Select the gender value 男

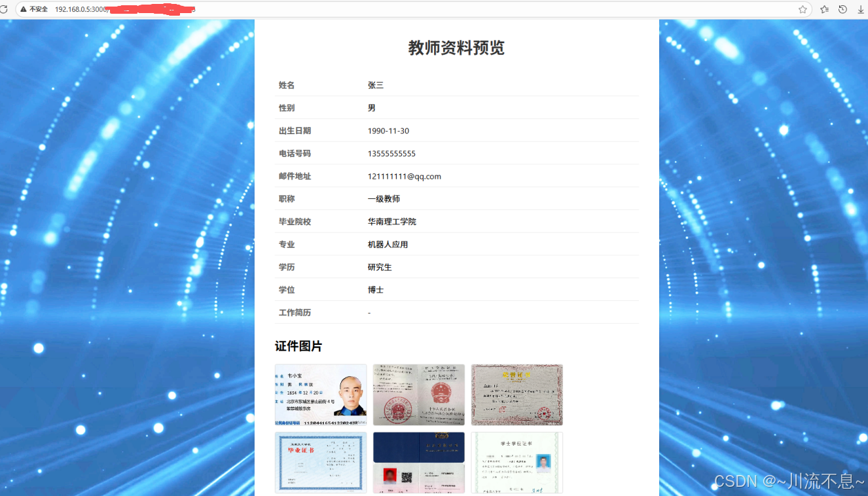[x=372, y=108]
